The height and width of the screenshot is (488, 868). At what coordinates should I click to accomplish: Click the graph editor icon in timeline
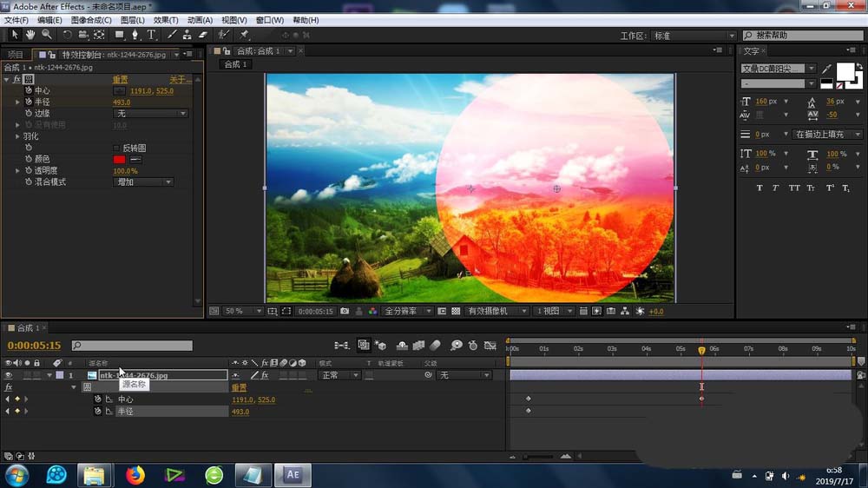490,346
